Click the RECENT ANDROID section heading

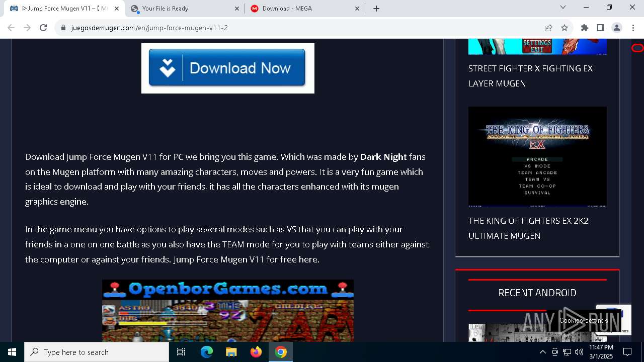537,293
